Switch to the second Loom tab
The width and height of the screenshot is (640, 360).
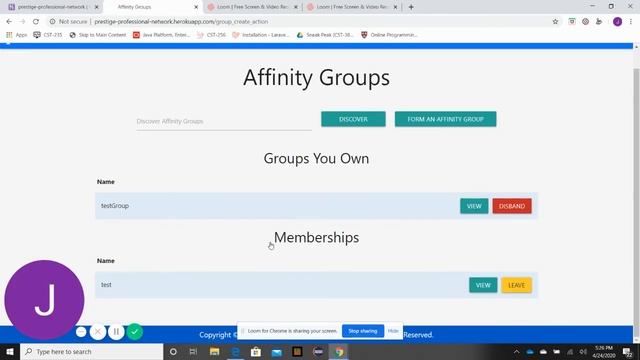pyautogui.click(x=352, y=7)
